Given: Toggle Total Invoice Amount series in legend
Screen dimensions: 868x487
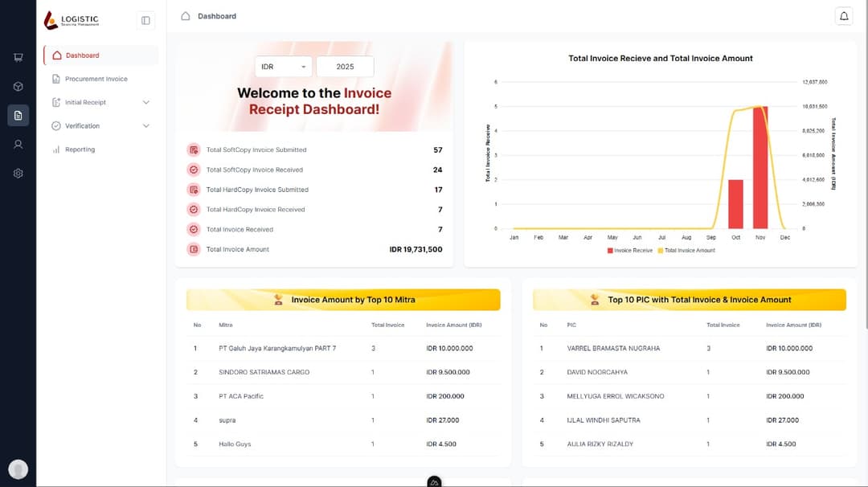Looking at the screenshot, I should point(686,251).
